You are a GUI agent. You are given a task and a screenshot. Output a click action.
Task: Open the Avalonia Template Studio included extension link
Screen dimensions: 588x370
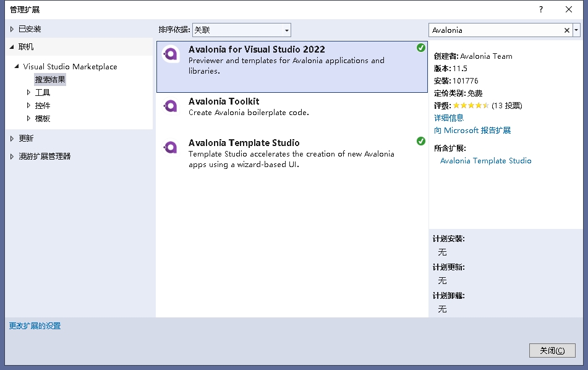pos(485,161)
